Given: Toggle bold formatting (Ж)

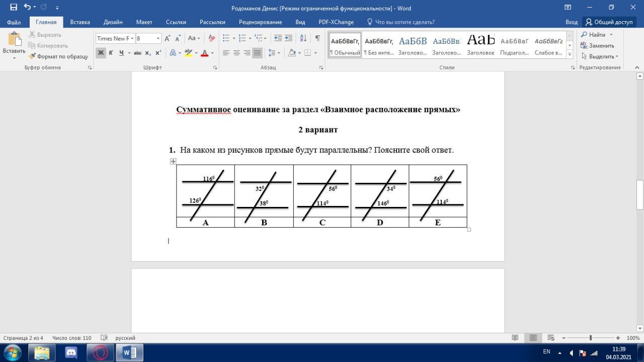Looking at the screenshot, I should pyautogui.click(x=101, y=53).
